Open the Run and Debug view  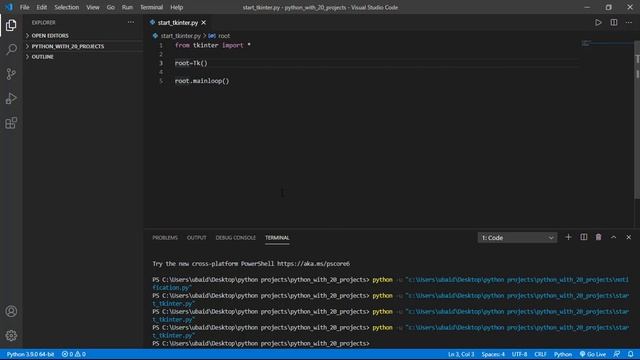[x=11, y=98]
